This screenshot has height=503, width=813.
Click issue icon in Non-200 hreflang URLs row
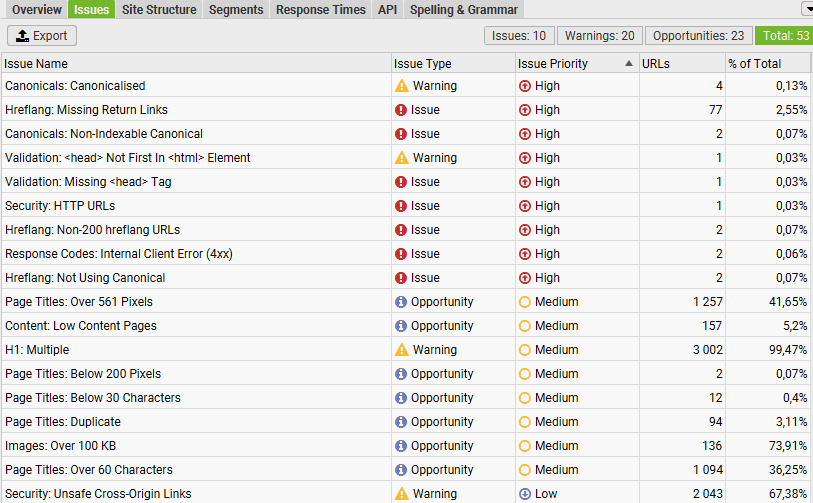tap(401, 230)
